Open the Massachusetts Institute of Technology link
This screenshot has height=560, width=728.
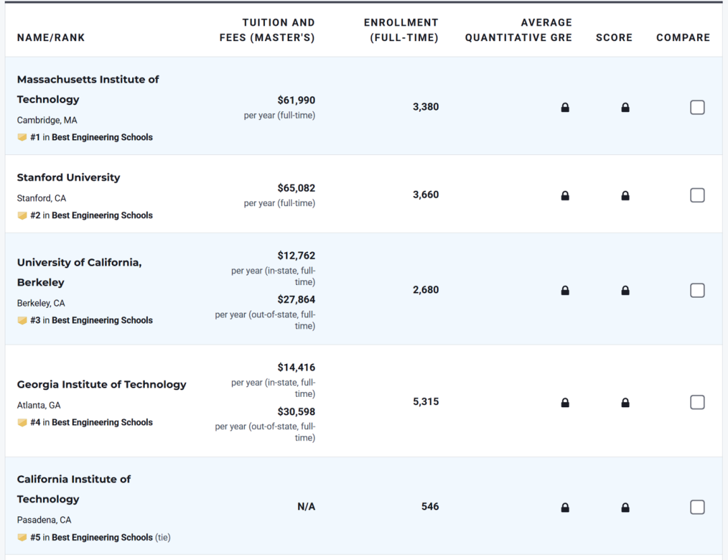click(88, 89)
